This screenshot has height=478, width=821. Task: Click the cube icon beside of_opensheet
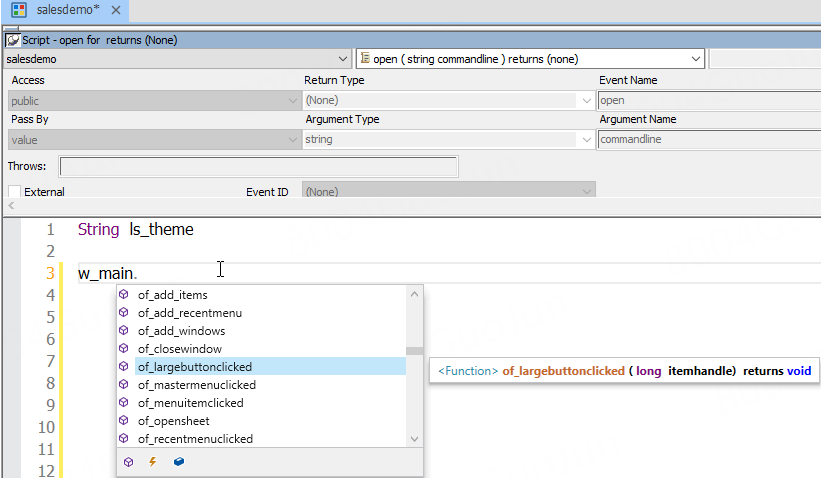click(125, 421)
